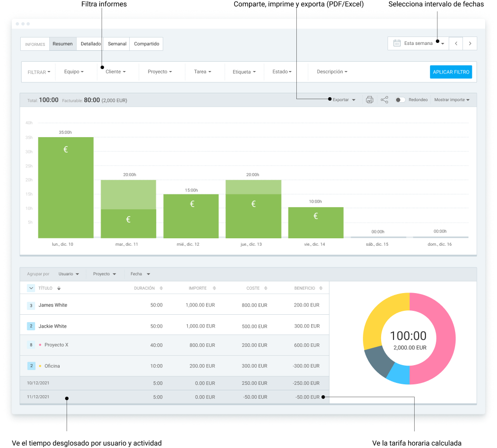Click the euro icon on Friday's bar
This screenshot has width=497, height=448.
pyautogui.click(x=316, y=216)
